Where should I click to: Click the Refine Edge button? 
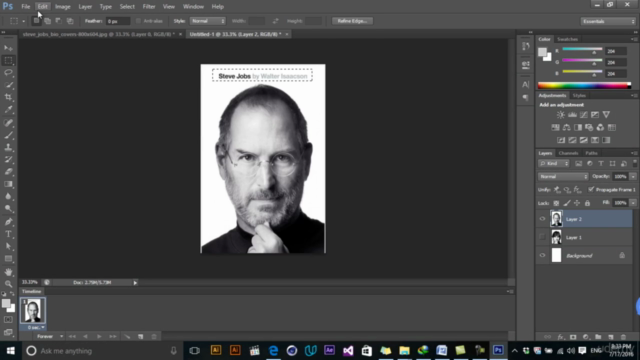tap(352, 21)
